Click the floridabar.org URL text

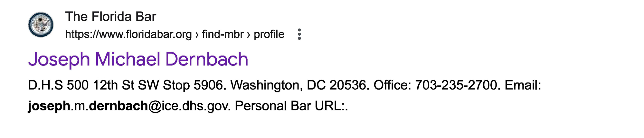(x=128, y=34)
